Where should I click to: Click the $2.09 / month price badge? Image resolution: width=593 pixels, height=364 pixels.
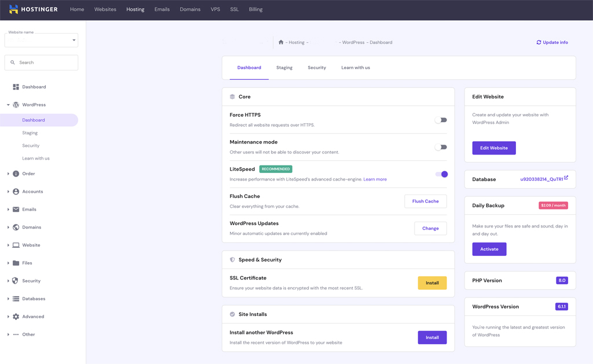553,205
